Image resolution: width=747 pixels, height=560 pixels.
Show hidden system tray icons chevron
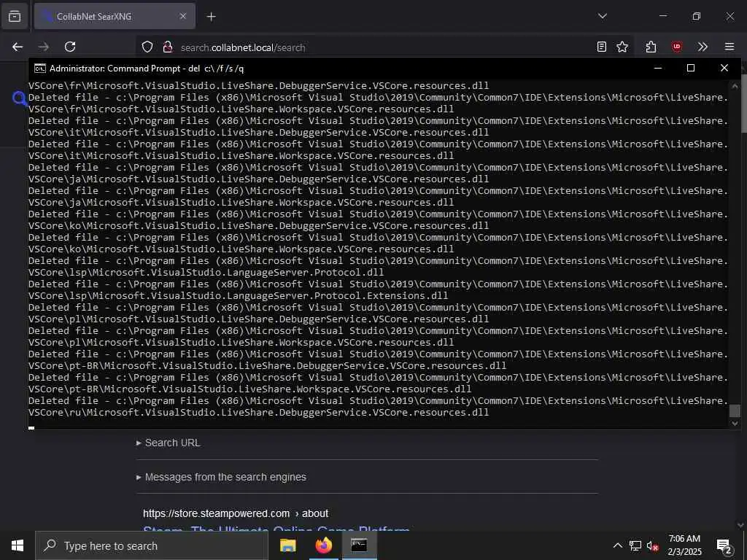[617, 545]
